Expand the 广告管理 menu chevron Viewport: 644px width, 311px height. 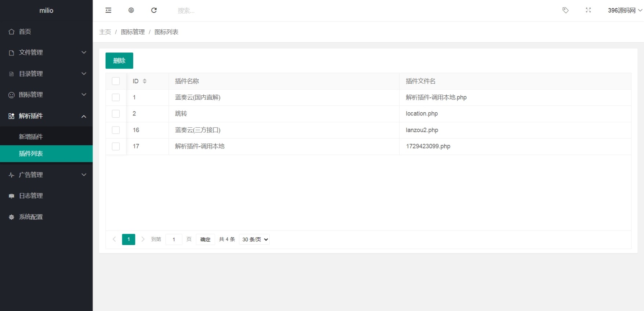[84, 175]
